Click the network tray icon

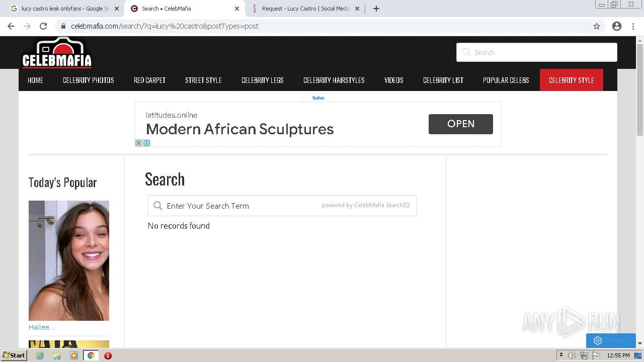[584, 355]
